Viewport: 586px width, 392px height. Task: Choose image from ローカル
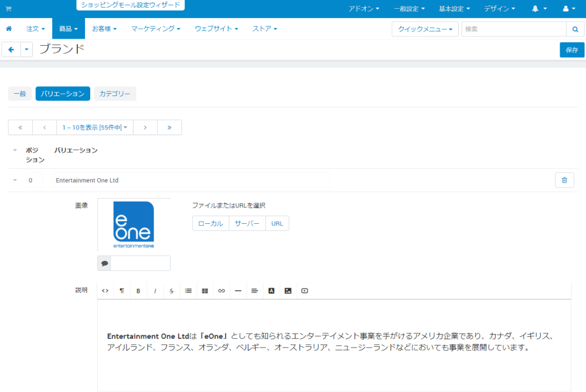click(x=211, y=223)
